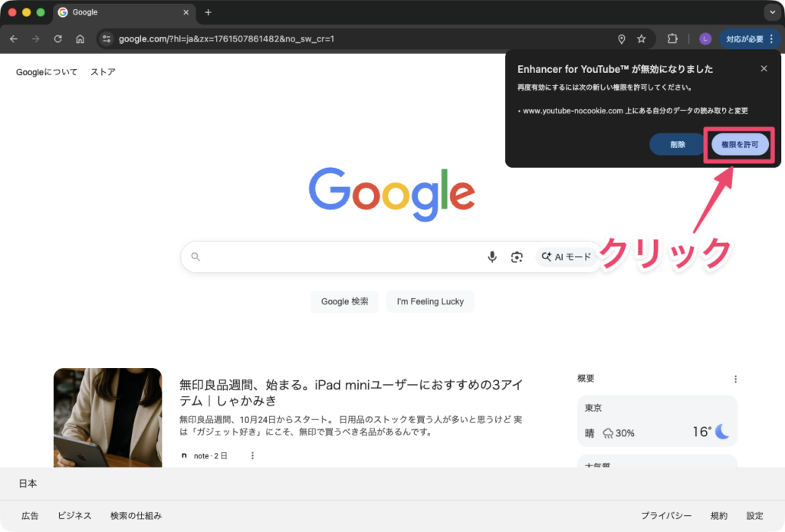Bookmark this page with the star icon
Screen dimensions: 785x532
click(642, 39)
